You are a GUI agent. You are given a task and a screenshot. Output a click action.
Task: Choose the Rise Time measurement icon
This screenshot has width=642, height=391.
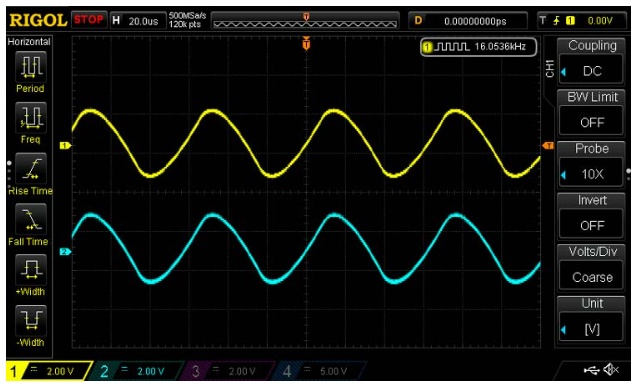pyautogui.click(x=31, y=168)
